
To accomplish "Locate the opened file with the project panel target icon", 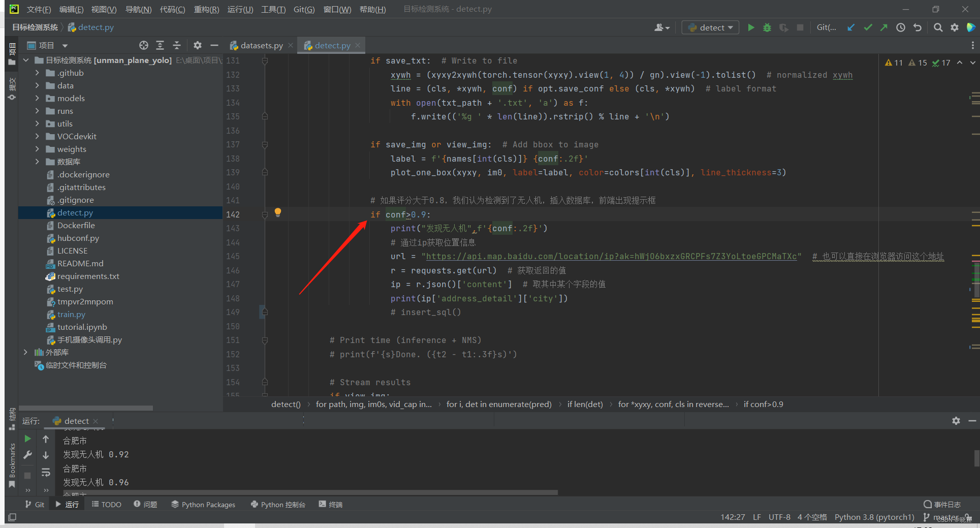I will 144,45.
